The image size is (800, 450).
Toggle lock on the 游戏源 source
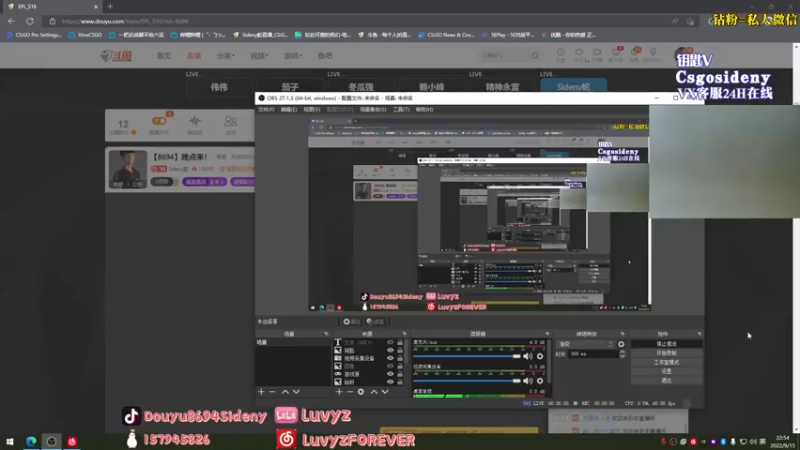[400, 374]
